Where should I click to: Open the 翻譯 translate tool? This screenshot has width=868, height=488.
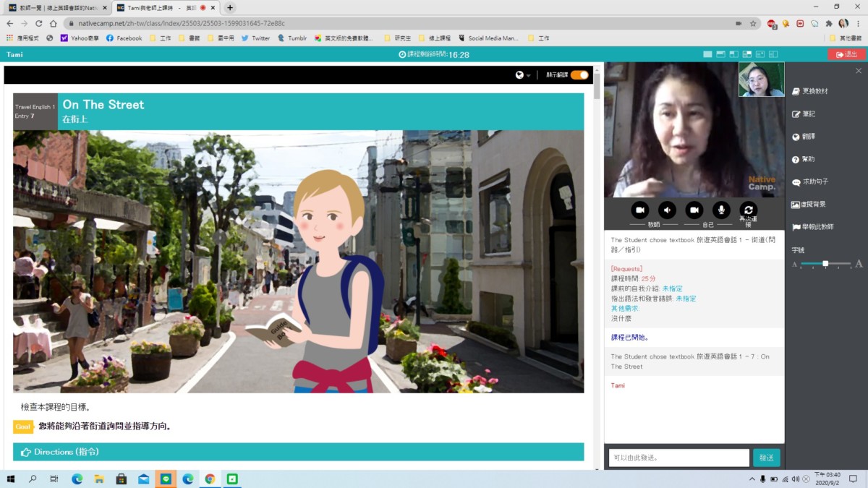(x=803, y=137)
